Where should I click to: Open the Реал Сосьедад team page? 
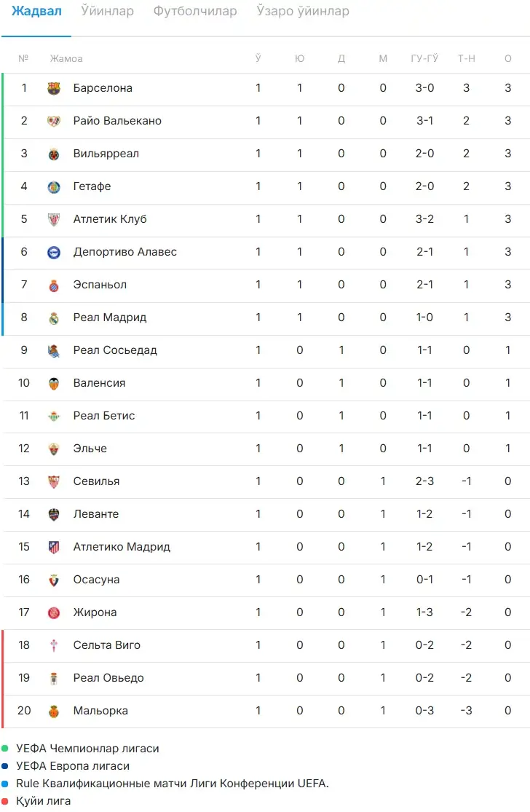pyautogui.click(x=115, y=350)
